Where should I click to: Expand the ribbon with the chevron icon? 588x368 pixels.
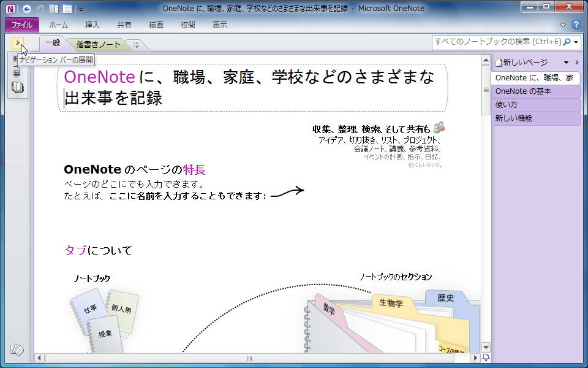[x=563, y=25]
